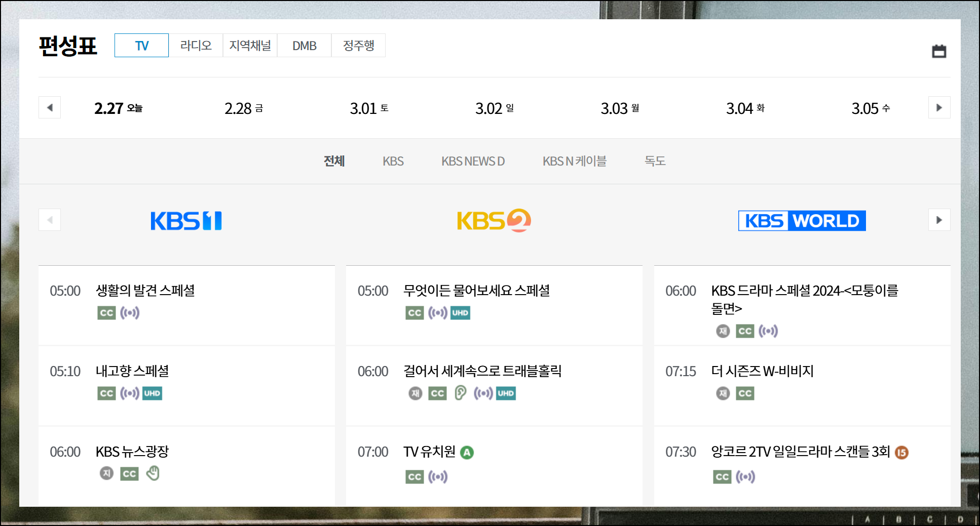Filter channels by 독도
Screen dimensions: 980x526
[655, 161]
